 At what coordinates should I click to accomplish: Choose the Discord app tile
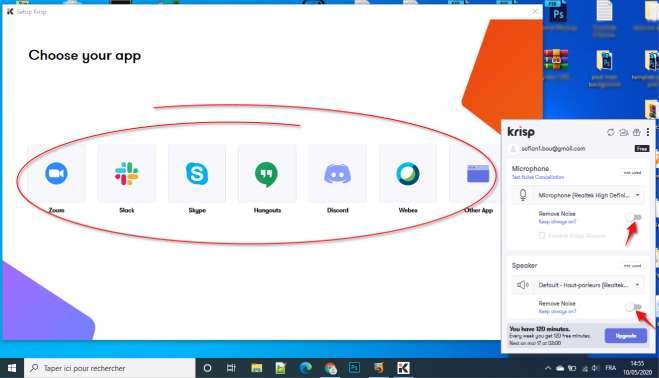click(337, 174)
